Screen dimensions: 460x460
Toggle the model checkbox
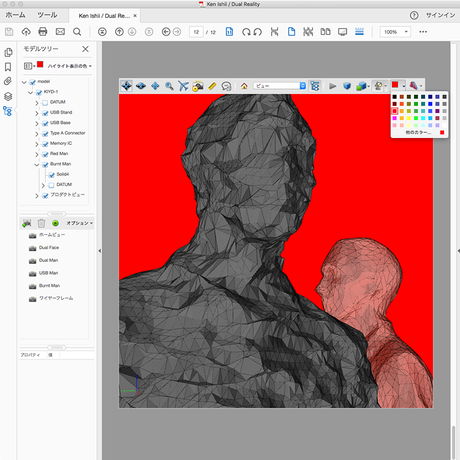pos(33,82)
